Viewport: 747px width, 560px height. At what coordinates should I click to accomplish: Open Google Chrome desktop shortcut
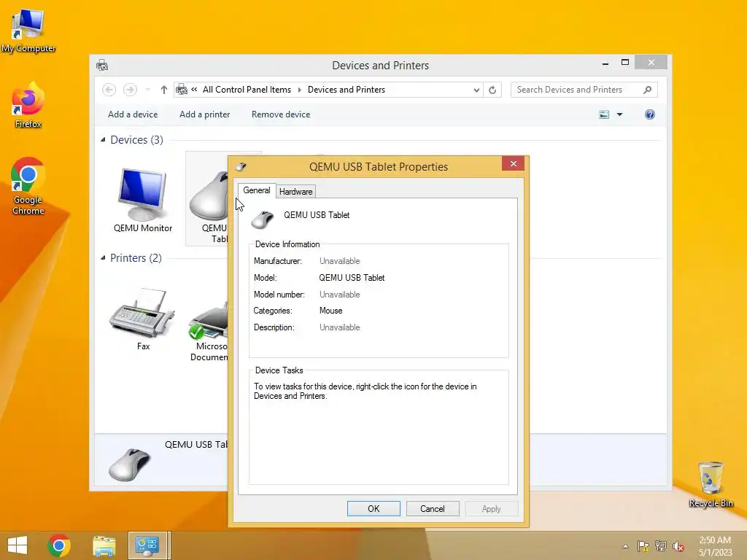coord(28,186)
